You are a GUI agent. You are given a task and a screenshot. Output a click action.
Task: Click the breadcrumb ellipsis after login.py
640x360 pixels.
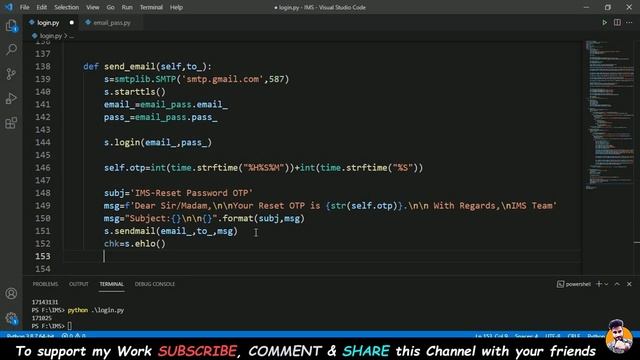pos(72,36)
